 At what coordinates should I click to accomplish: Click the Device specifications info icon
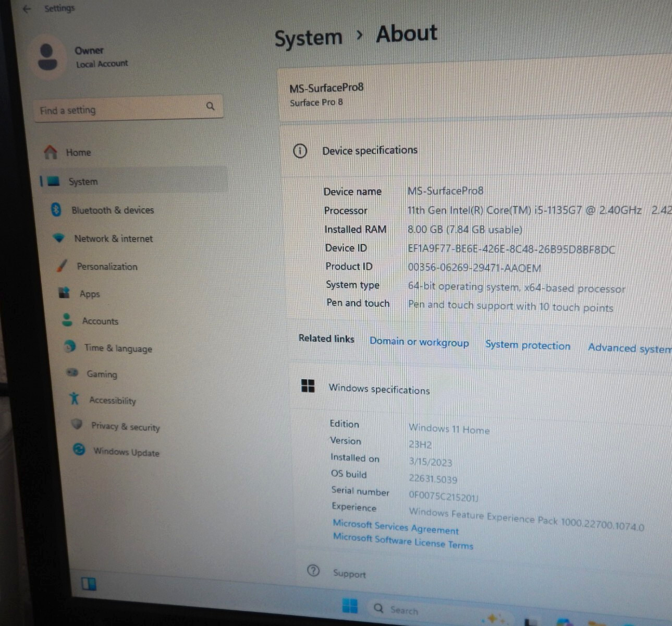click(300, 151)
